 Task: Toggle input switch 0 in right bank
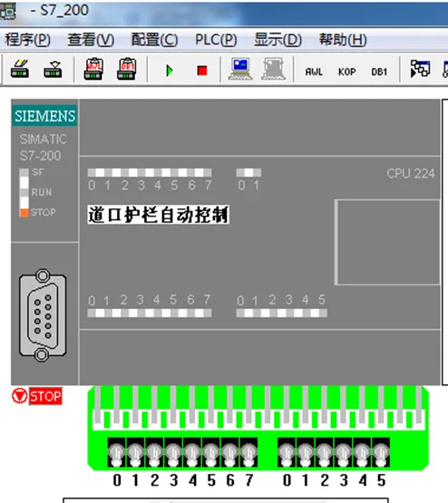click(x=287, y=452)
